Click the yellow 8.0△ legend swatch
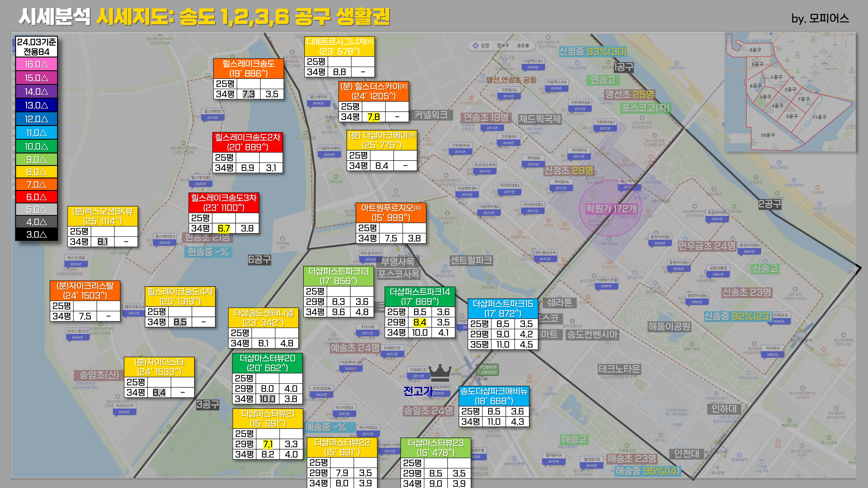Screen dimensions: 868x488 [x=36, y=172]
